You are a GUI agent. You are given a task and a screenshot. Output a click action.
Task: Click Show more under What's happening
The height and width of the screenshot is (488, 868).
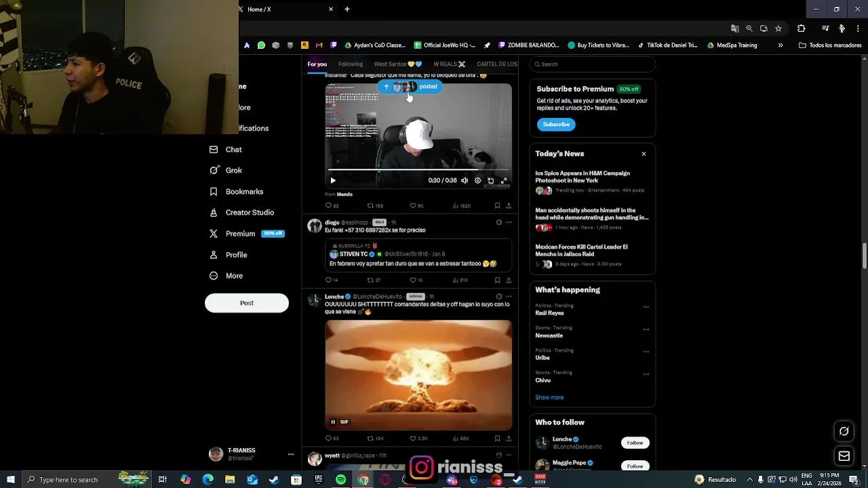point(549,398)
